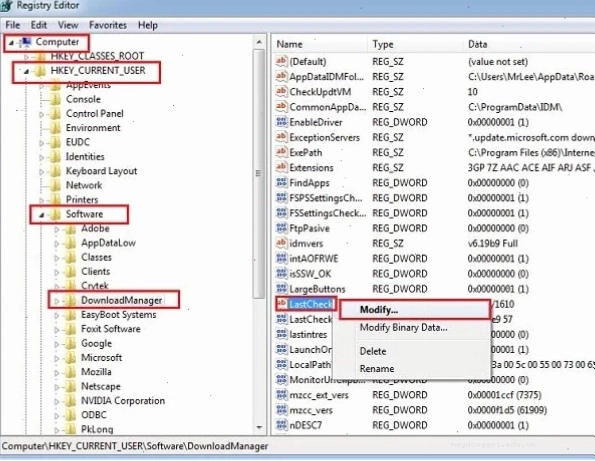Expand the EUDC key arrow
The image size is (595, 461).
[41, 143]
